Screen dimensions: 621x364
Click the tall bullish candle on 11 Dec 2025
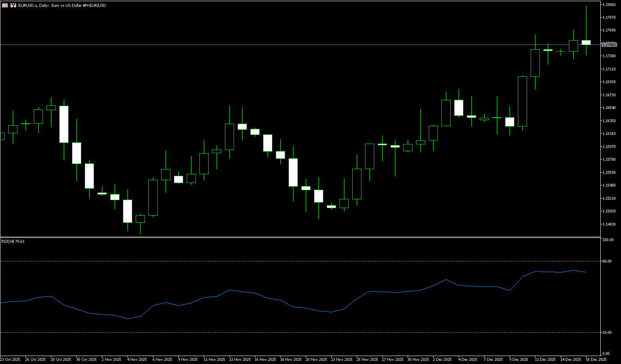(x=535, y=63)
